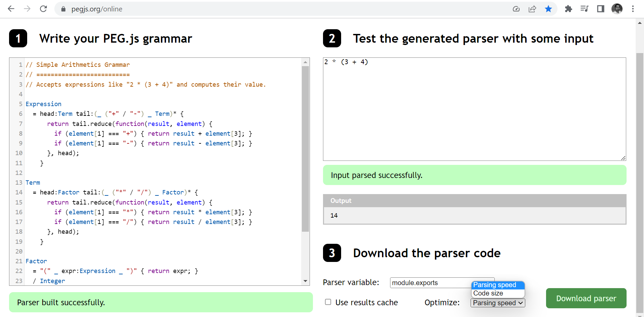Screen dimensions: 644x317
Task: Click the grammar editor scrollbar thumb
Action: coord(305,148)
